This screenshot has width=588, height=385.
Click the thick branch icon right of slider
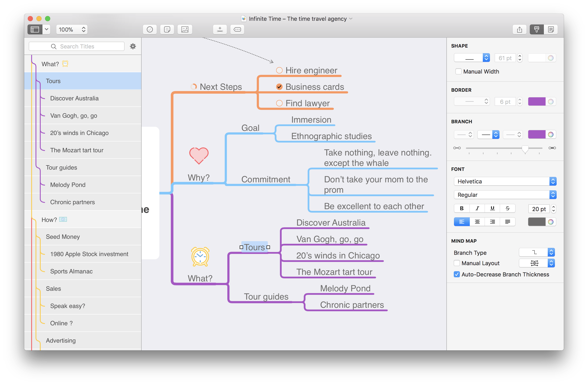(552, 148)
